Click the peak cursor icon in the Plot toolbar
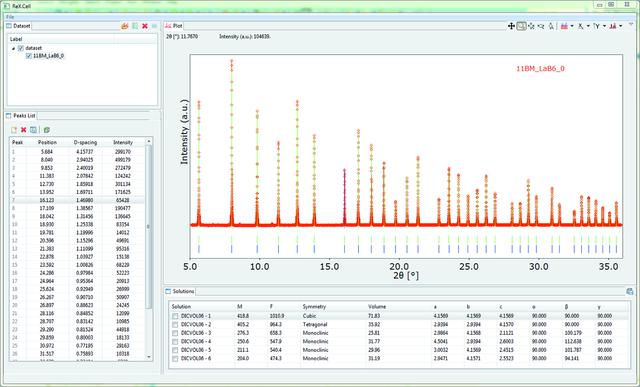640x387 pixels. (x=551, y=26)
